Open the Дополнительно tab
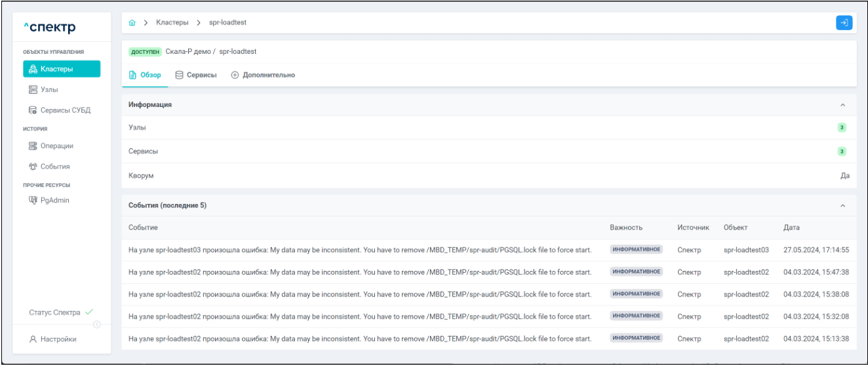This screenshot has width=868, height=366. [263, 75]
